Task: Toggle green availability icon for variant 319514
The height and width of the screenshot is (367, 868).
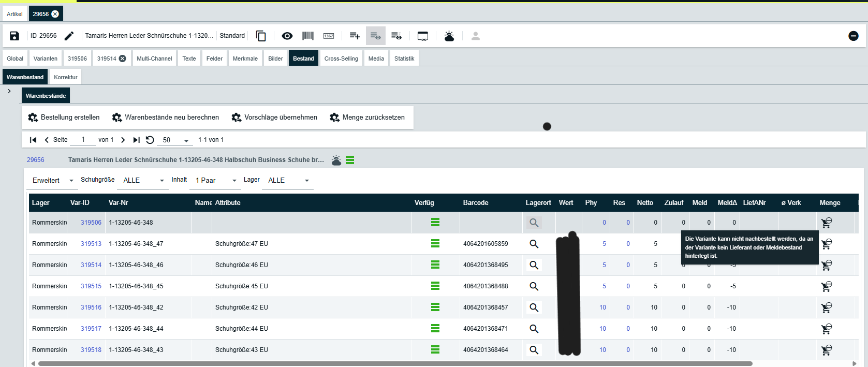Action: pyautogui.click(x=435, y=265)
